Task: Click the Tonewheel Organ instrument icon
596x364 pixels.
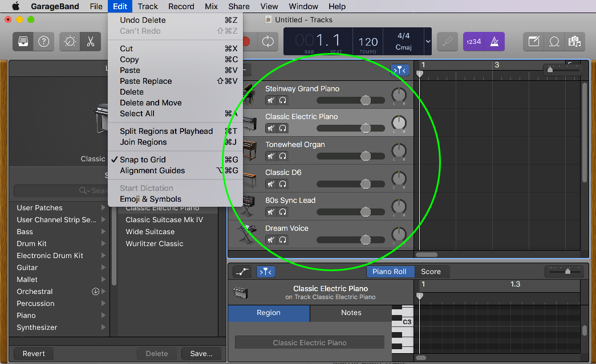Action: click(249, 150)
